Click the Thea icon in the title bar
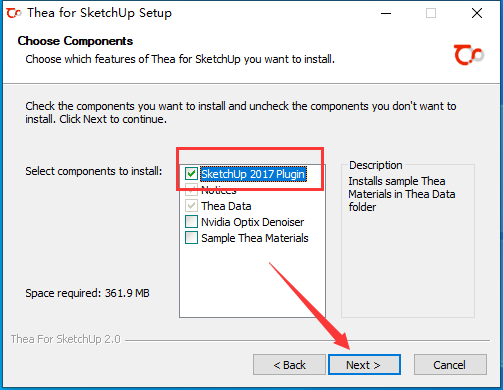 pos(13,13)
